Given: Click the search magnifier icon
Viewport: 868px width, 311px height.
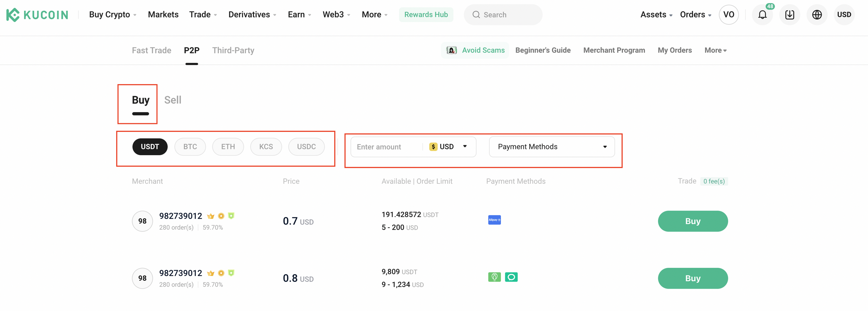Looking at the screenshot, I should click(476, 14).
